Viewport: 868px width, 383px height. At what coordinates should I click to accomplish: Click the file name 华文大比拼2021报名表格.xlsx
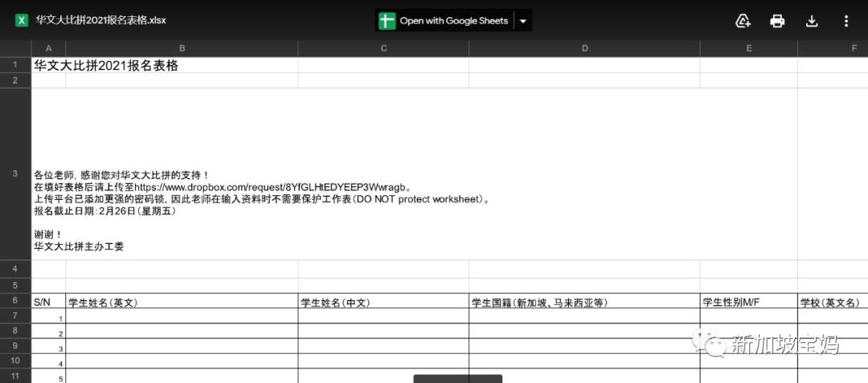[101, 20]
